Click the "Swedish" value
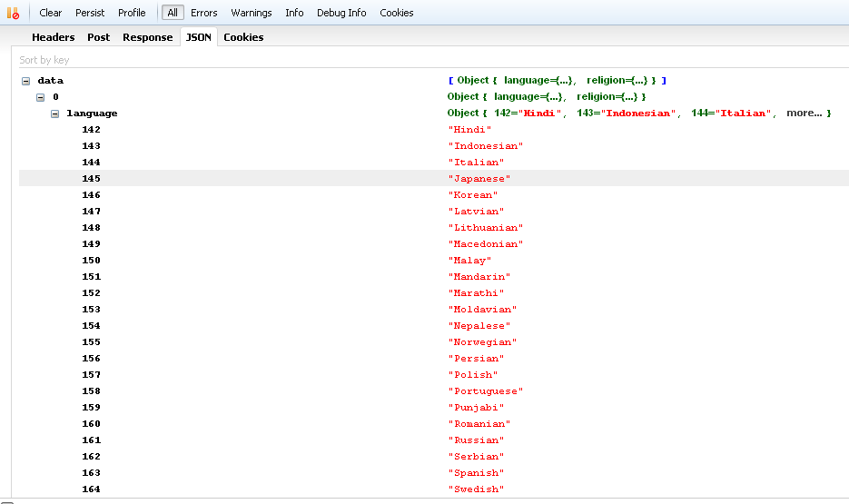 (476, 489)
